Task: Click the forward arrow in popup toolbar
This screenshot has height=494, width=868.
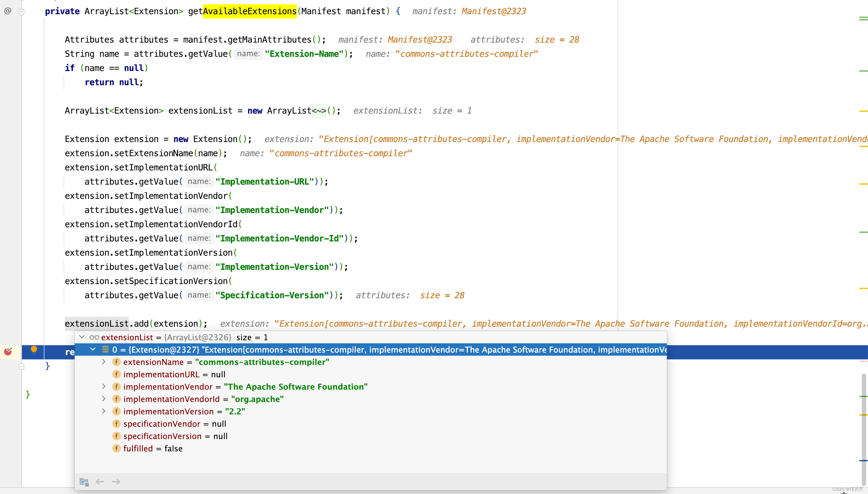Action: [x=116, y=481]
